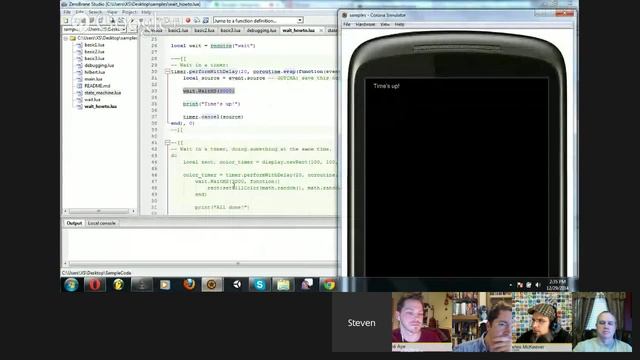Open Unity from the taskbar
This screenshot has width=640, height=360.
point(236,284)
